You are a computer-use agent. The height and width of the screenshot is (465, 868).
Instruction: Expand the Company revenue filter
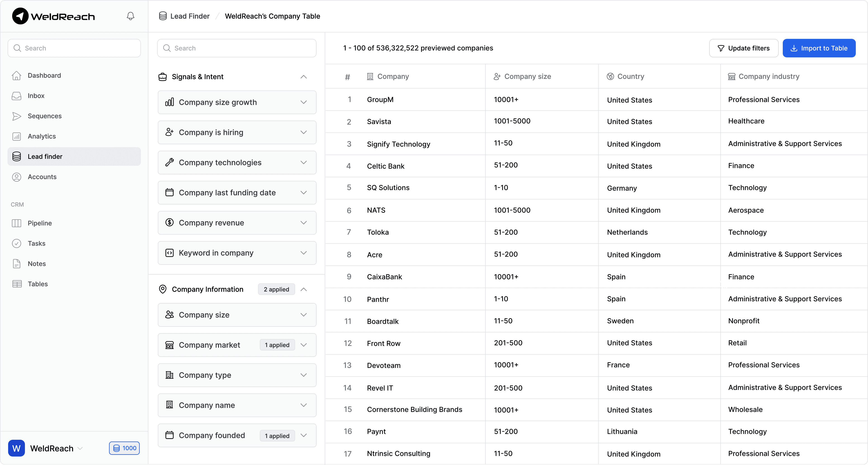(x=304, y=223)
